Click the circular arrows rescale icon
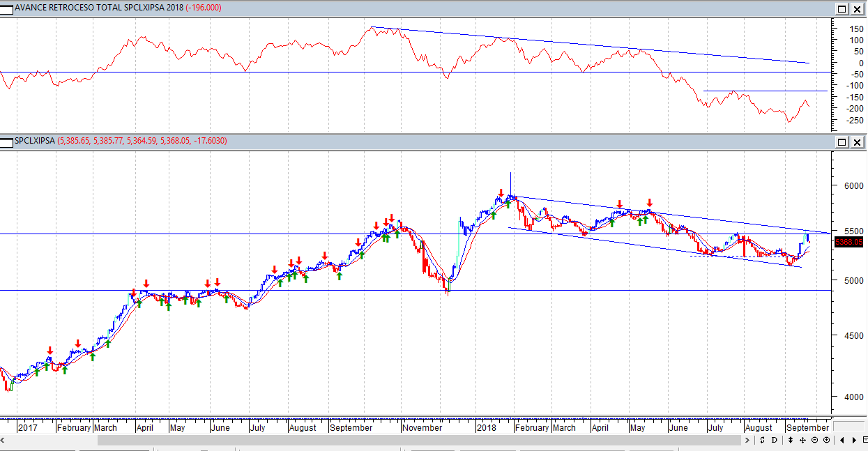 tap(763, 440)
